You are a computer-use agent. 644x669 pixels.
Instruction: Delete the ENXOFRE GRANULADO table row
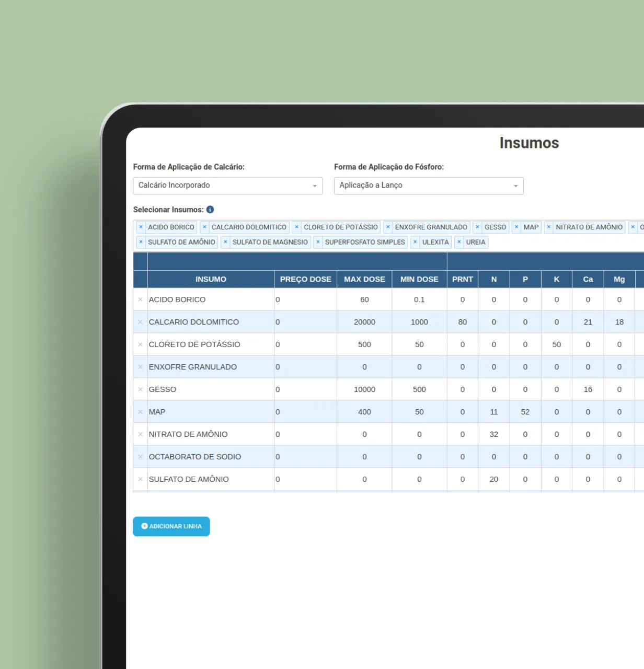[x=140, y=367]
